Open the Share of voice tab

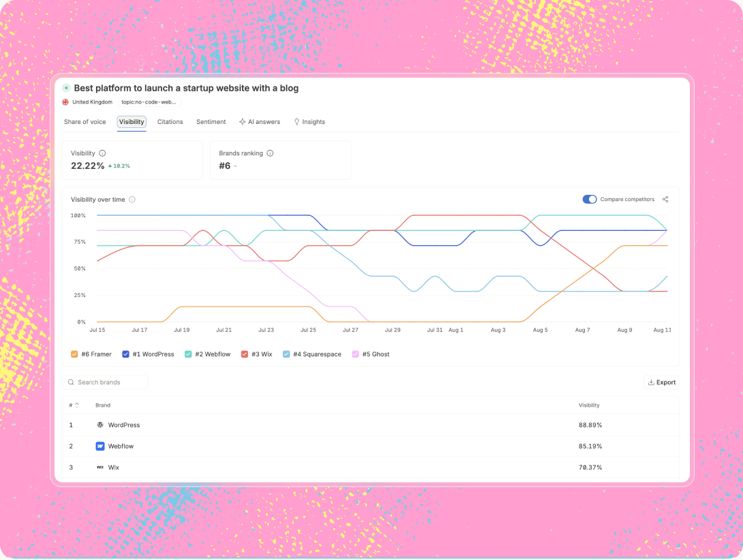[x=85, y=122]
